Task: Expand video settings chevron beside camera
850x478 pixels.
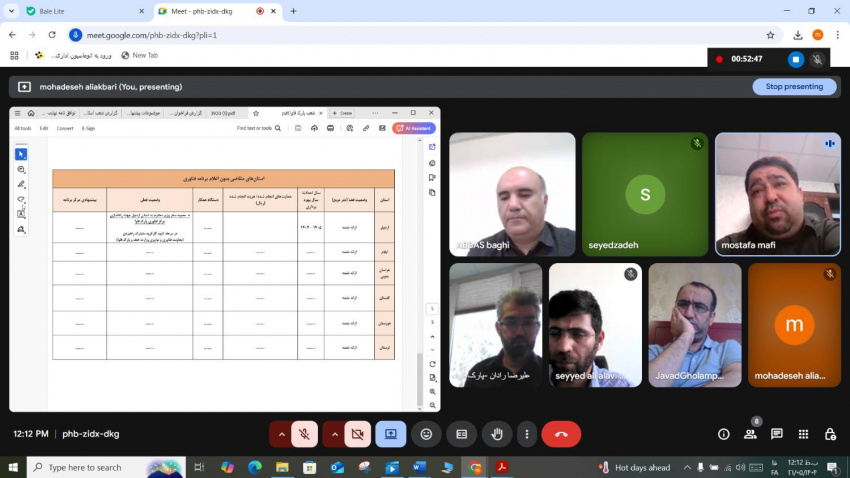Action: coord(331,434)
